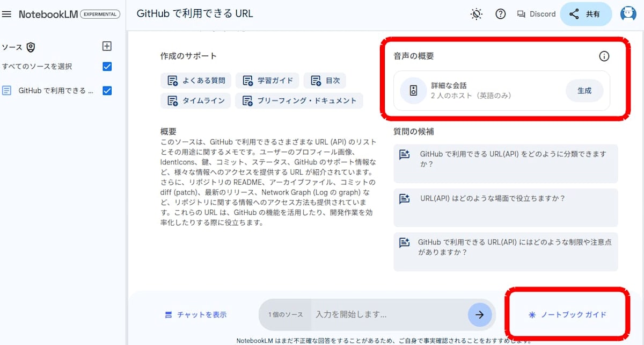Click the NotebookLM logo text
The image size is (644, 345).
click(x=48, y=15)
